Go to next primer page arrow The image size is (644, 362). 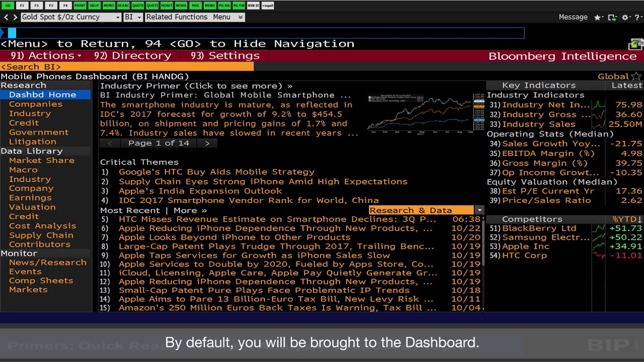[x=207, y=143]
